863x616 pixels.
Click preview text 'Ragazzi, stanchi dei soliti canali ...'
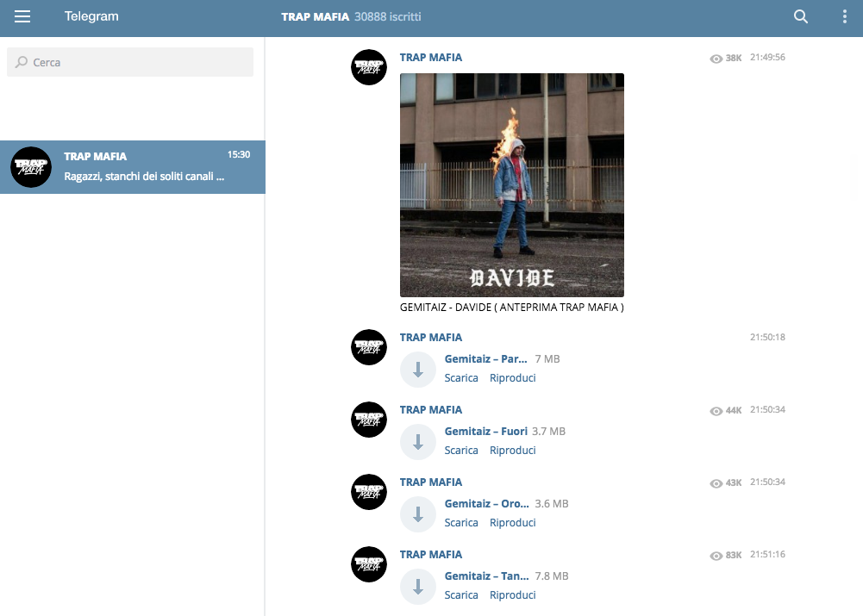click(x=144, y=177)
